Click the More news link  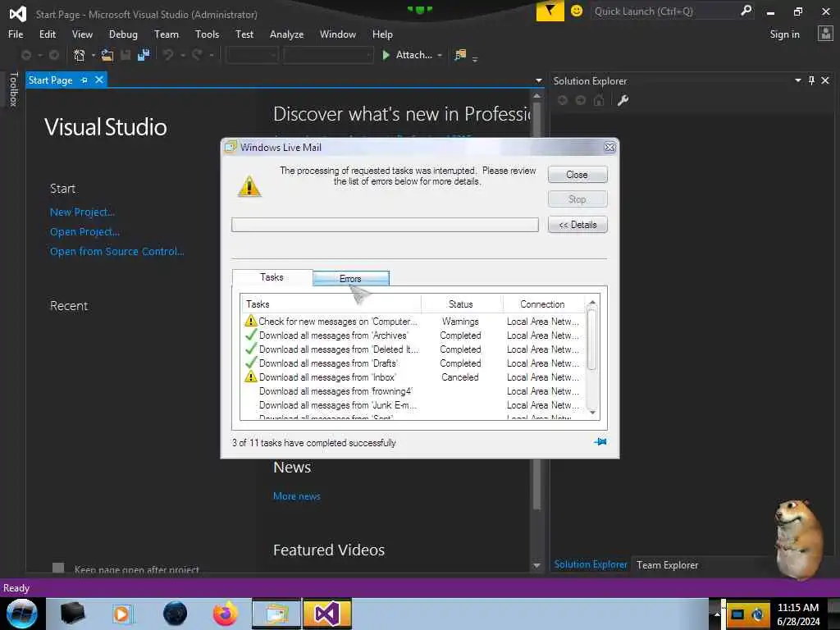(297, 496)
